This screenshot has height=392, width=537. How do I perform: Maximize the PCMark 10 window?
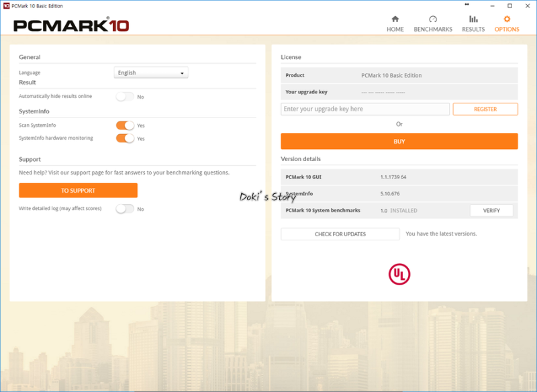pos(509,6)
